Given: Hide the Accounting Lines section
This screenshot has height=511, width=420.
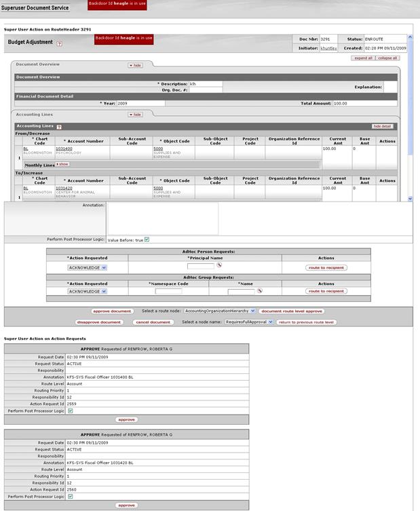Looking at the screenshot, I should coord(135,115).
